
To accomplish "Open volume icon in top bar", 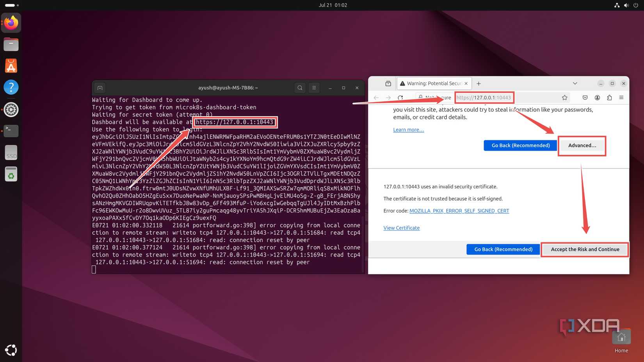I will (x=626, y=5).
